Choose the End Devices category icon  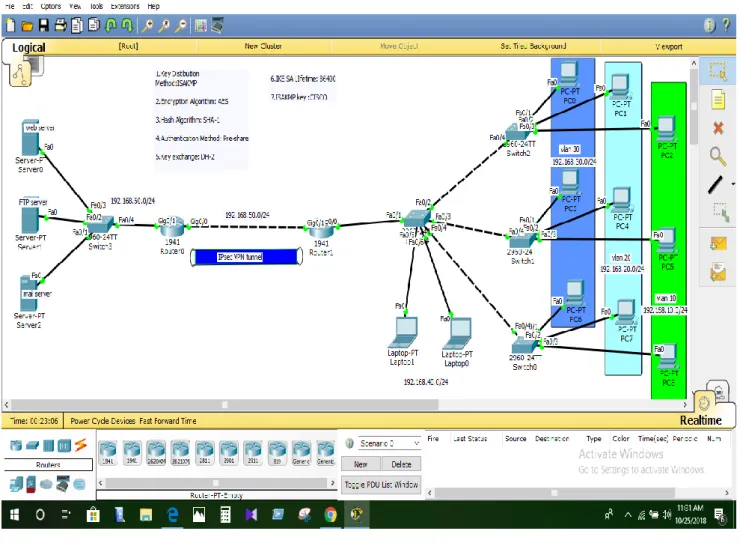coord(16,484)
